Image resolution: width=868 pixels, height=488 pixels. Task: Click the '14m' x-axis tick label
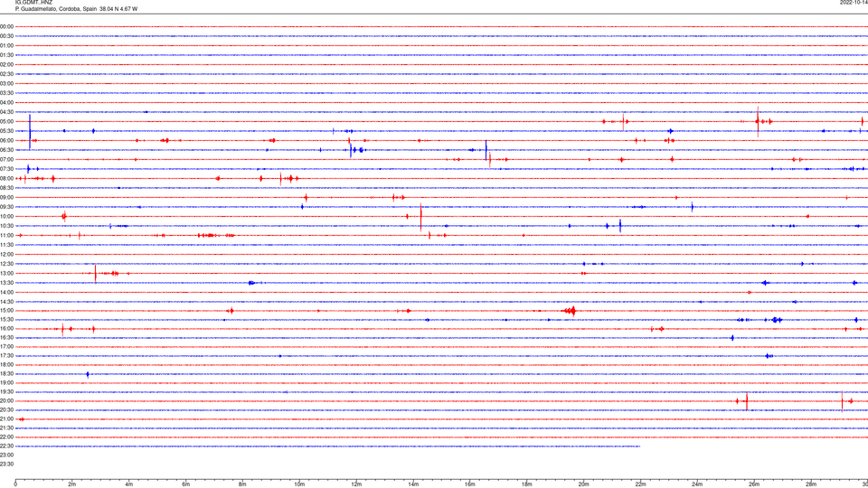coord(413,484)
